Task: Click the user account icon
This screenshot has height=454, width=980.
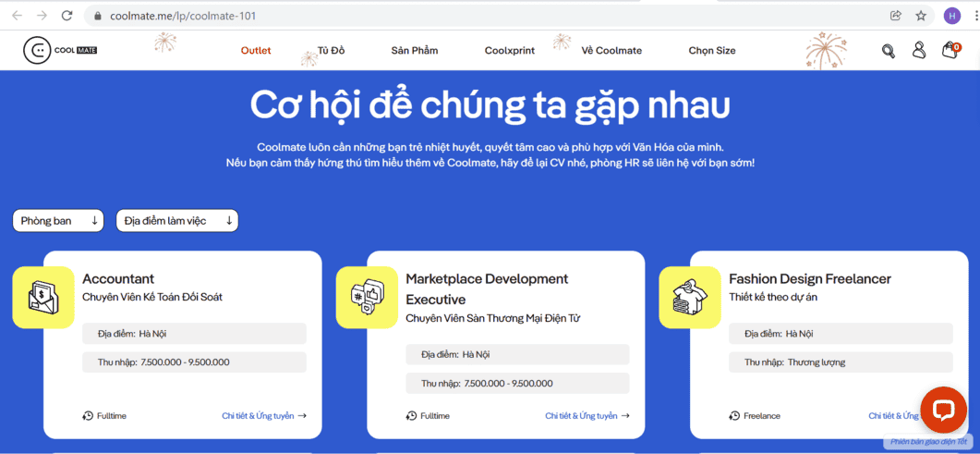Action: 919,51
